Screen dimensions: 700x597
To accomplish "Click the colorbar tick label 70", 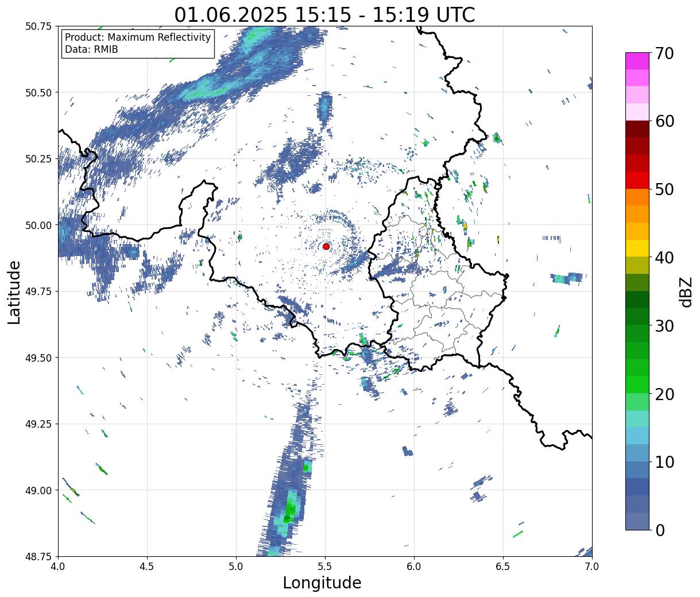I will [x=664, y=53].
